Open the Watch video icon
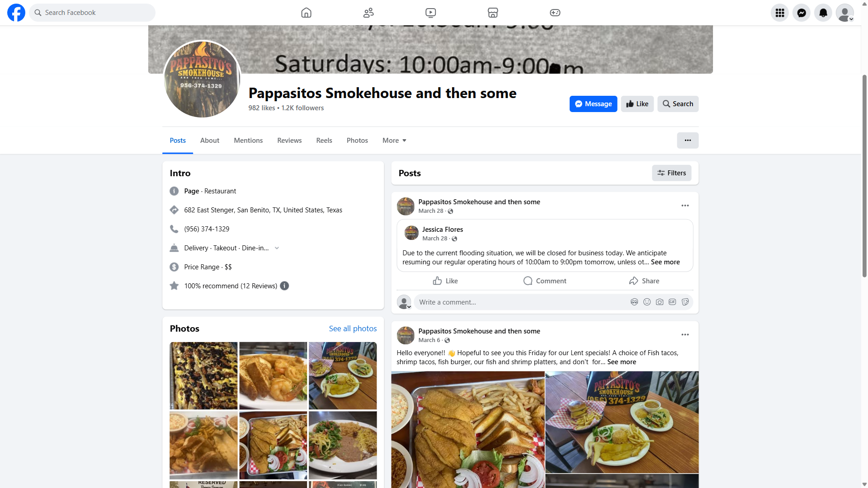 pyautogui.click(x=430, y=13)
